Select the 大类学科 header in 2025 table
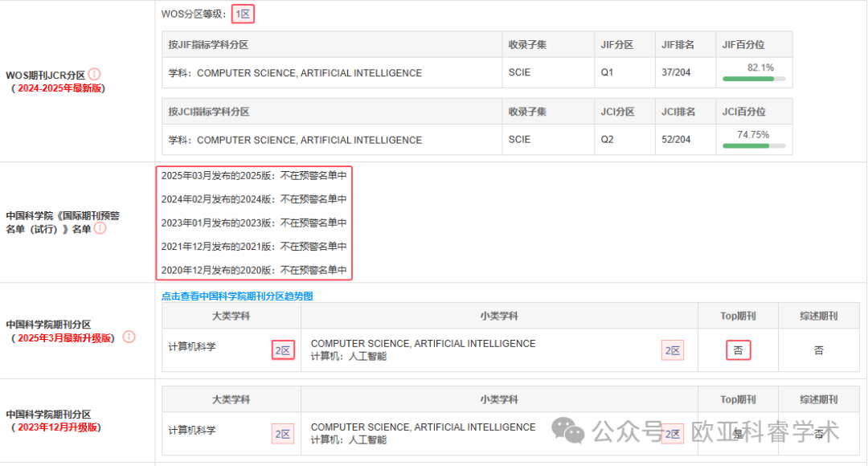 (231, 316)
